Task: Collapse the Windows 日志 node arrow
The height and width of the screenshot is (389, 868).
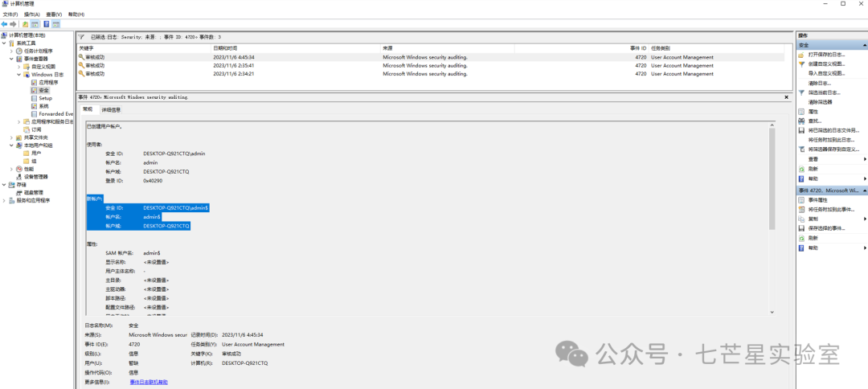Action: (x=18, y=74)
